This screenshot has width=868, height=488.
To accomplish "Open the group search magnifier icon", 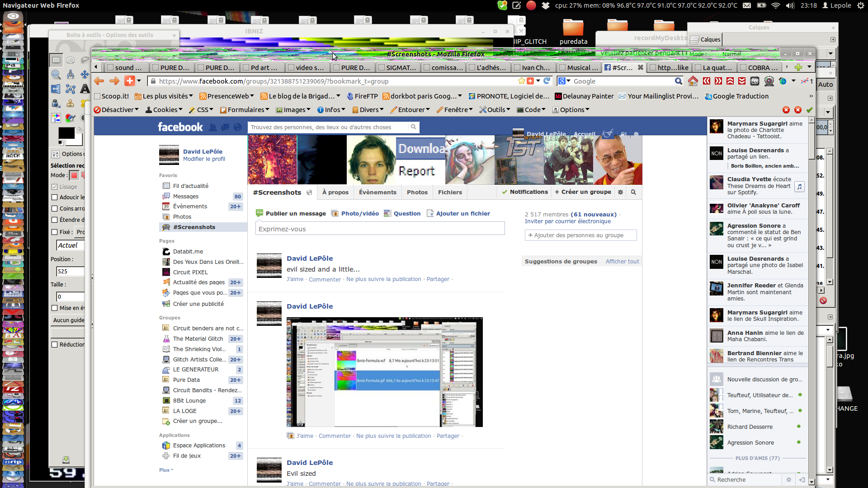I will pyautogui.click(x=633, y=192).
